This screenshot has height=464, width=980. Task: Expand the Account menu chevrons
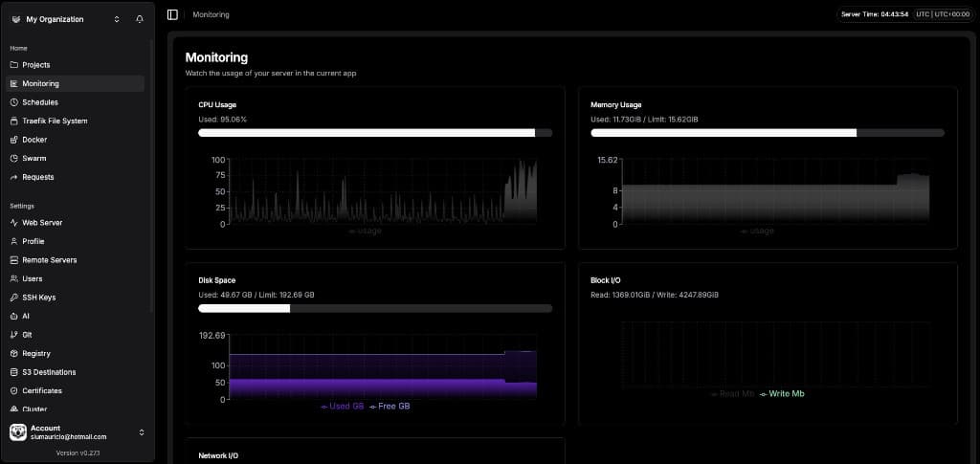coord(142,432)
